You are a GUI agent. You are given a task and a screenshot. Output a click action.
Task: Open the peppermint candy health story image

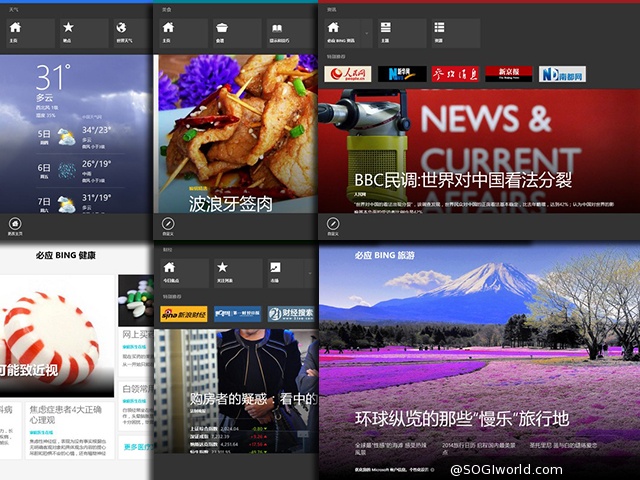point(57,336)
